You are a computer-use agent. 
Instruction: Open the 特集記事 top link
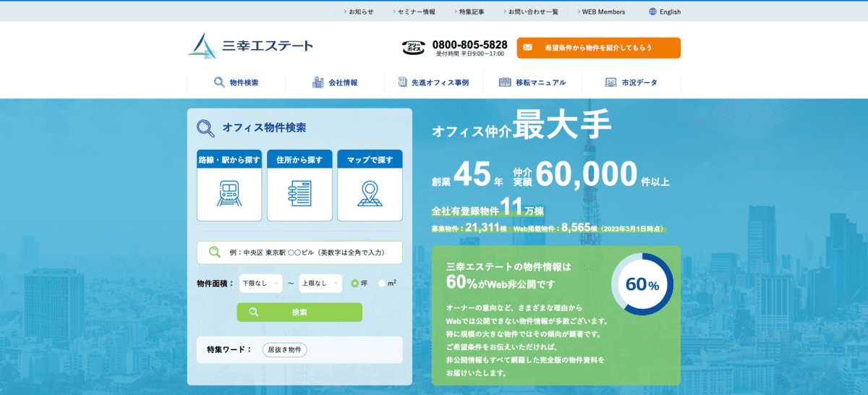(x=470, y=12)
